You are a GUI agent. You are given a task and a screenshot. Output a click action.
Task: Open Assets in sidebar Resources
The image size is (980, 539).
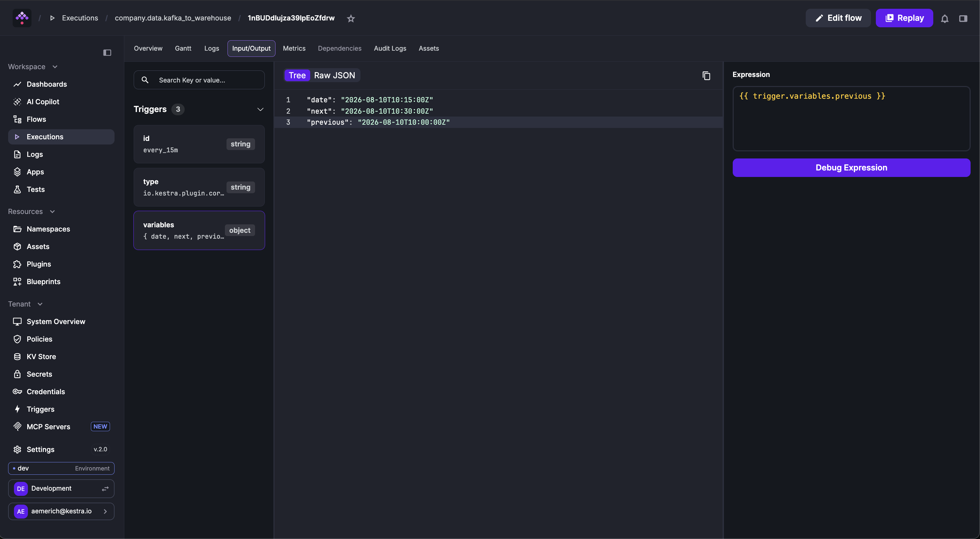[61, 246]
